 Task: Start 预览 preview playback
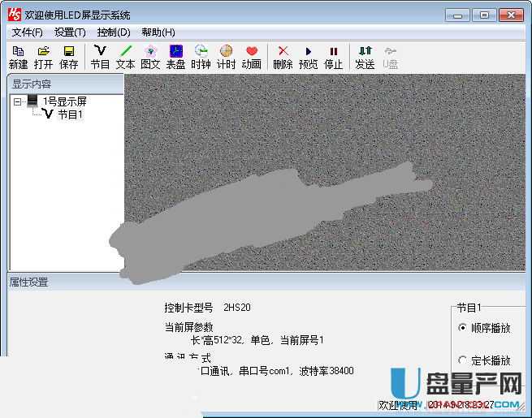[308, 57]
